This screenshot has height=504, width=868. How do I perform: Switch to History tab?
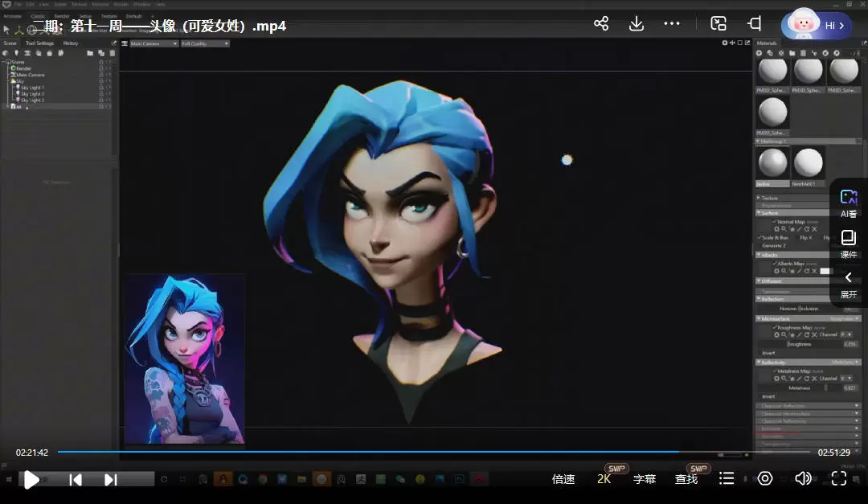coord(71,43)
